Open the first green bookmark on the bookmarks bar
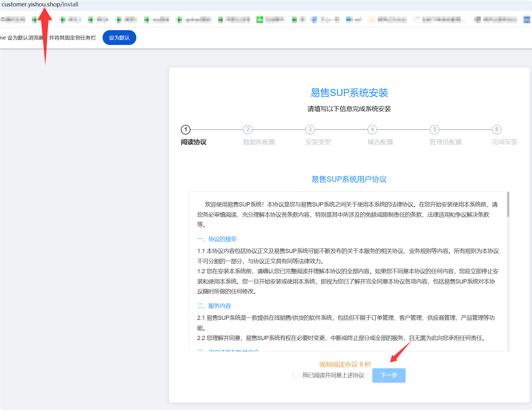 pyautogui.click(x=34, y=19)
